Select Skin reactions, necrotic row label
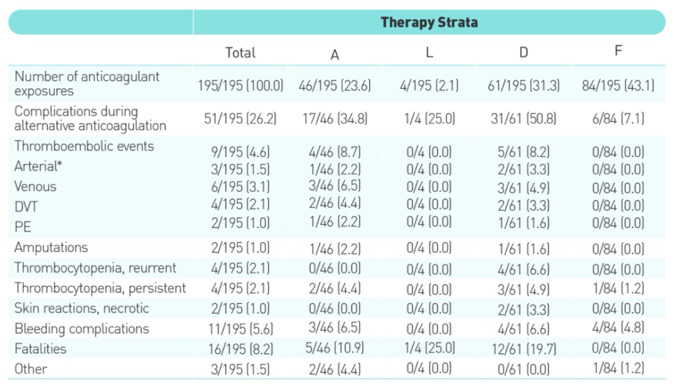This screenshot has width=674, height=390. pyautogui.click(x=82, y=308)
